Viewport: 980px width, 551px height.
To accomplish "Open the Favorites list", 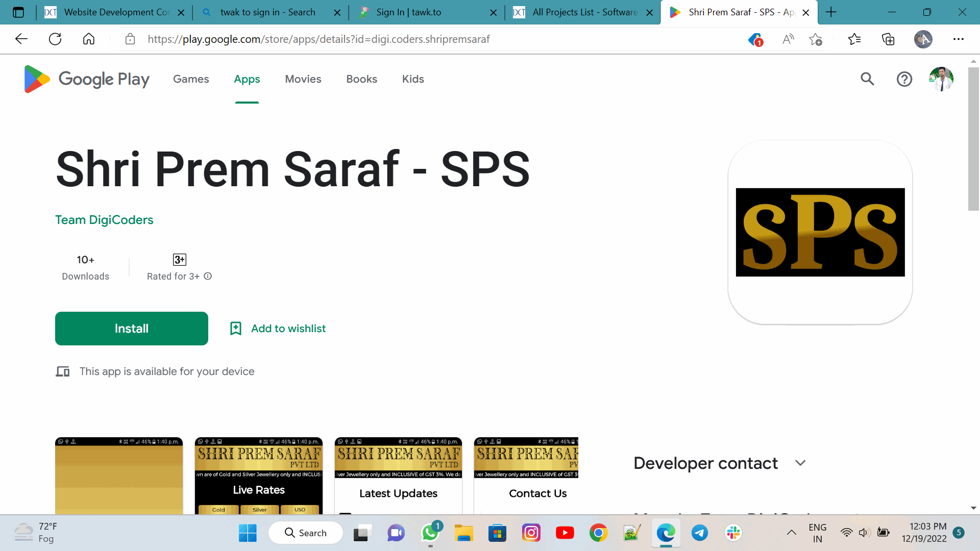I will click(854, 39).
